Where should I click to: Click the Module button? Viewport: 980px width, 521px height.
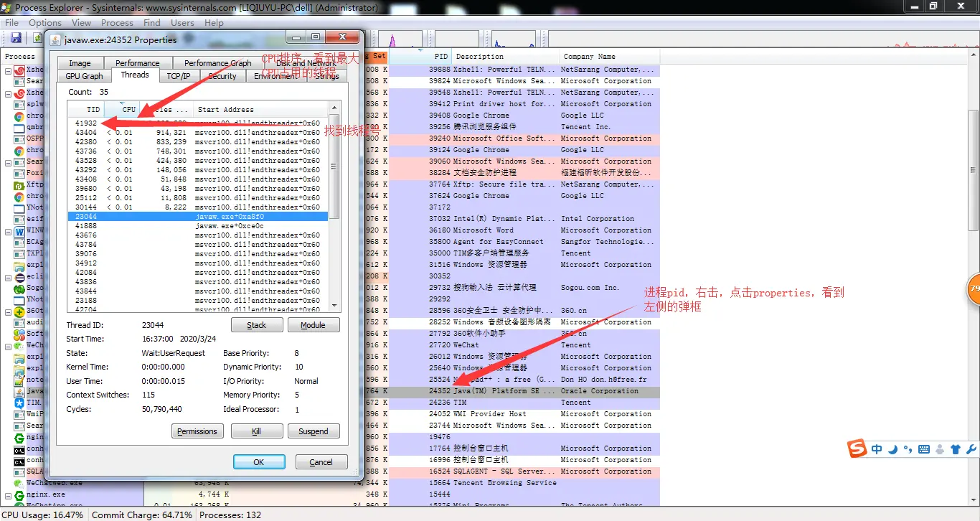point(314,325)
